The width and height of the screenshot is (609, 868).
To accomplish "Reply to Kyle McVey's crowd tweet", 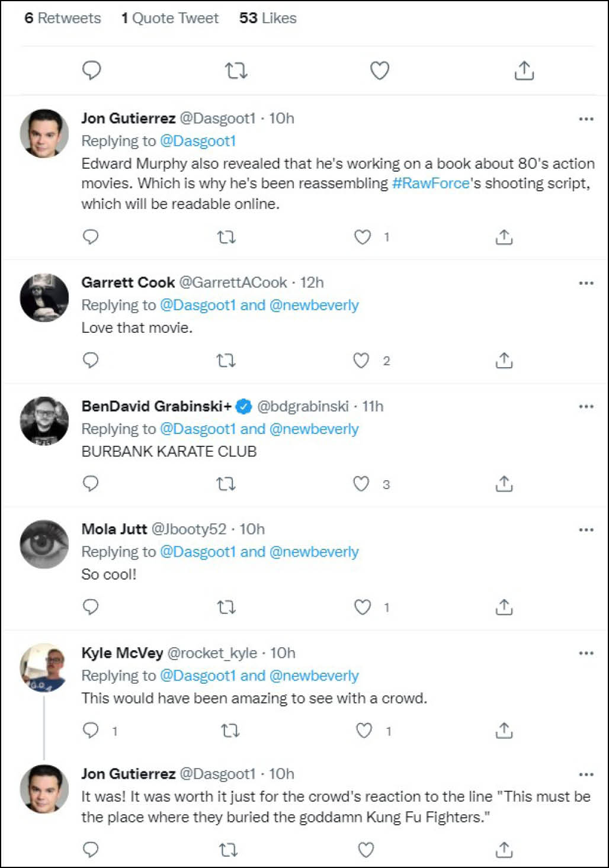I will point(91,730).
